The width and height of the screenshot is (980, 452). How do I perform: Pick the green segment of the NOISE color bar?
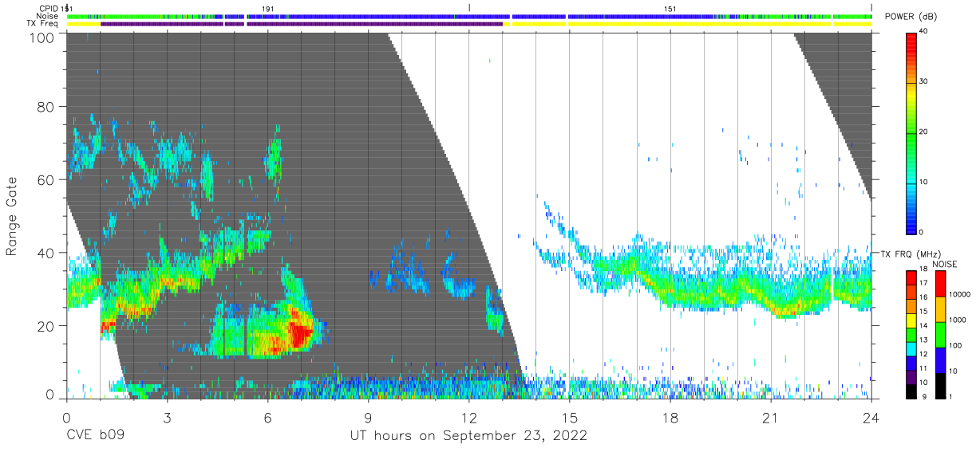coord(940,334)
